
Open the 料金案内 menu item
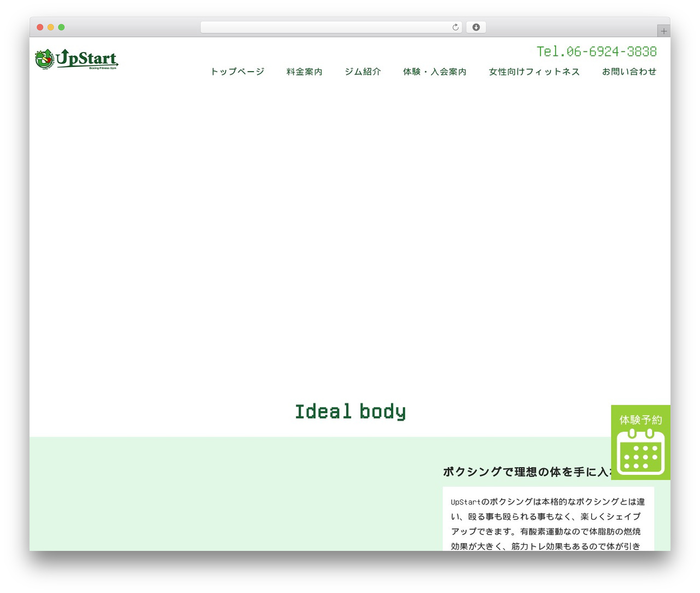[x=304, y=72]
